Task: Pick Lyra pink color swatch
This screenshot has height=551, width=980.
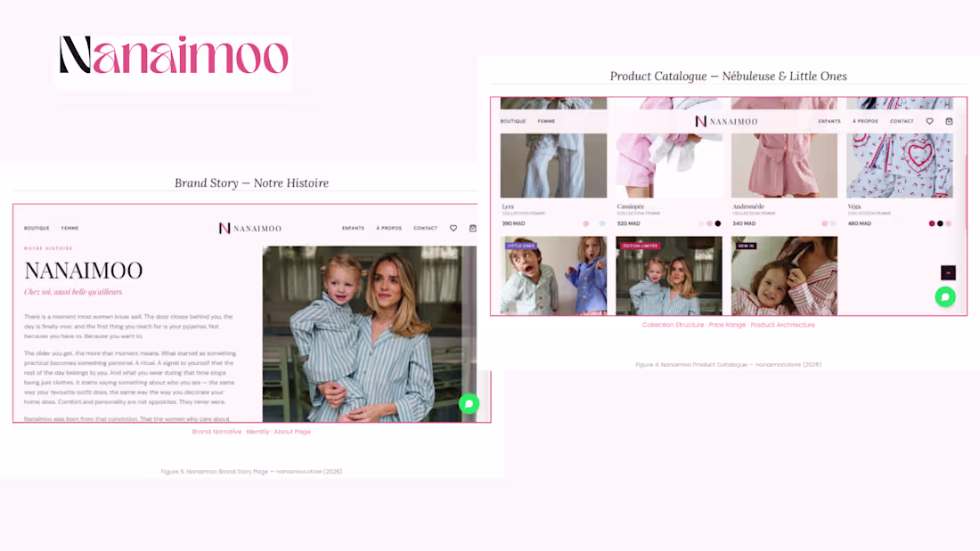Action: click(x=585, y=223)
